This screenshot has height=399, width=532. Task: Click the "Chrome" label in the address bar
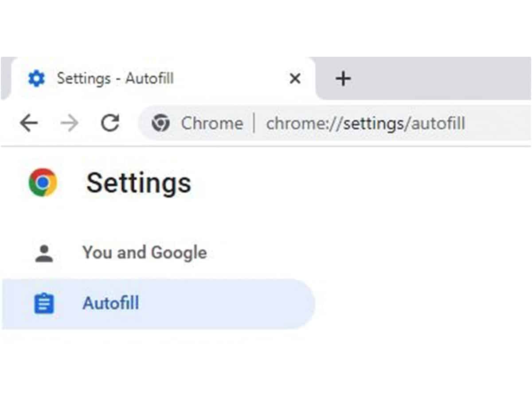212,123
